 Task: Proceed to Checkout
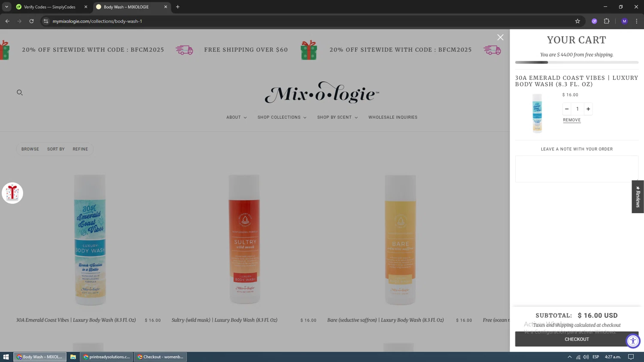click(x=577, y=339)
